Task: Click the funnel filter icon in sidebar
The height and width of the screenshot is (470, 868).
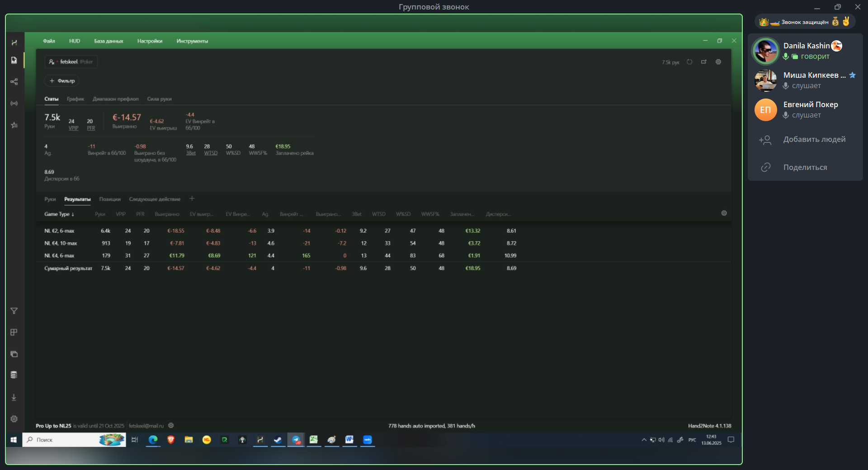Action: coord(14,311)
